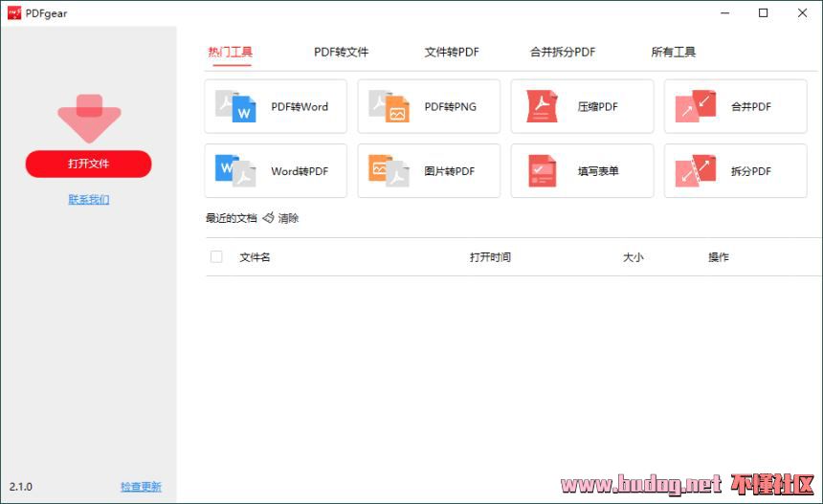Open the 压缩PDF compression tool
823x504 pixels.
[582, 106]
